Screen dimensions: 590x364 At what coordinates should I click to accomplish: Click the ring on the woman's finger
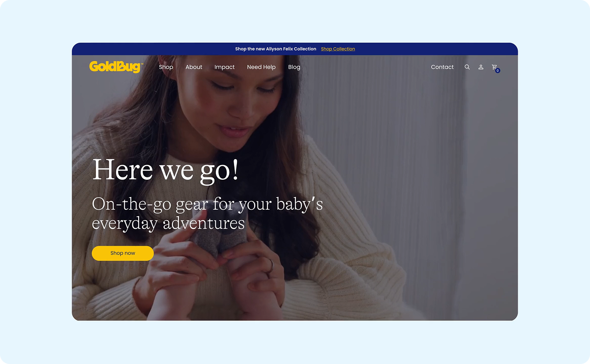click(x=270, y=265)
